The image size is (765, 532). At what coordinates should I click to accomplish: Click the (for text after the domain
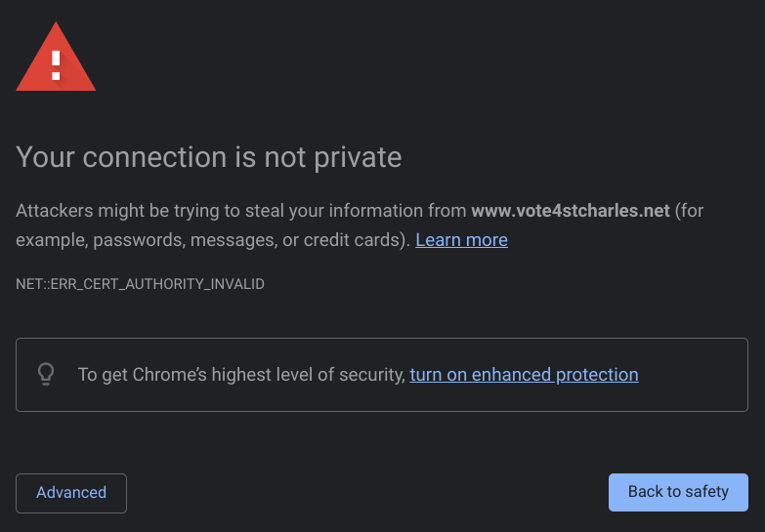pos(689,210)
